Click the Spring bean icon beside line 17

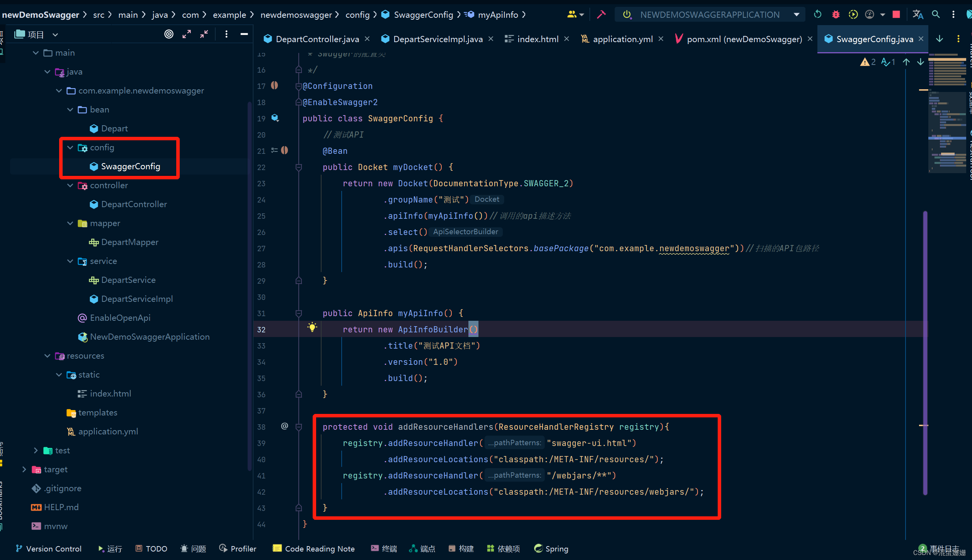(x=274, y=86)
